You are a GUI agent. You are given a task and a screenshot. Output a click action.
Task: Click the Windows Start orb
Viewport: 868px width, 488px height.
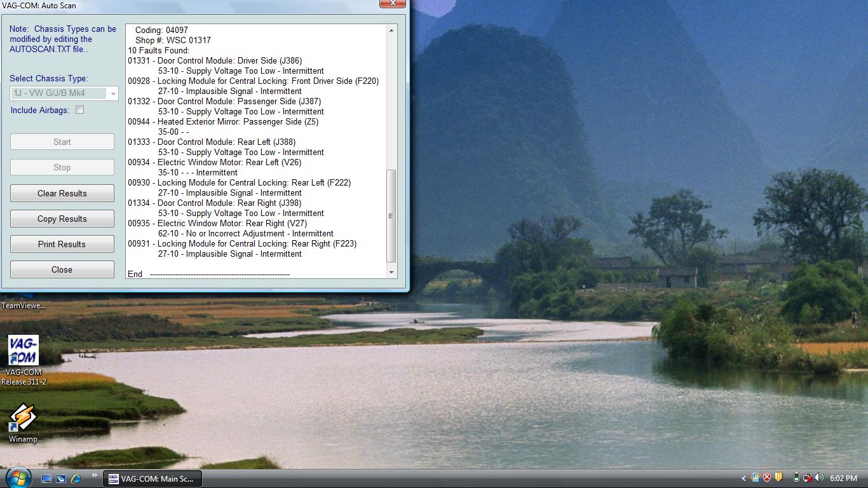pos(17,478)
